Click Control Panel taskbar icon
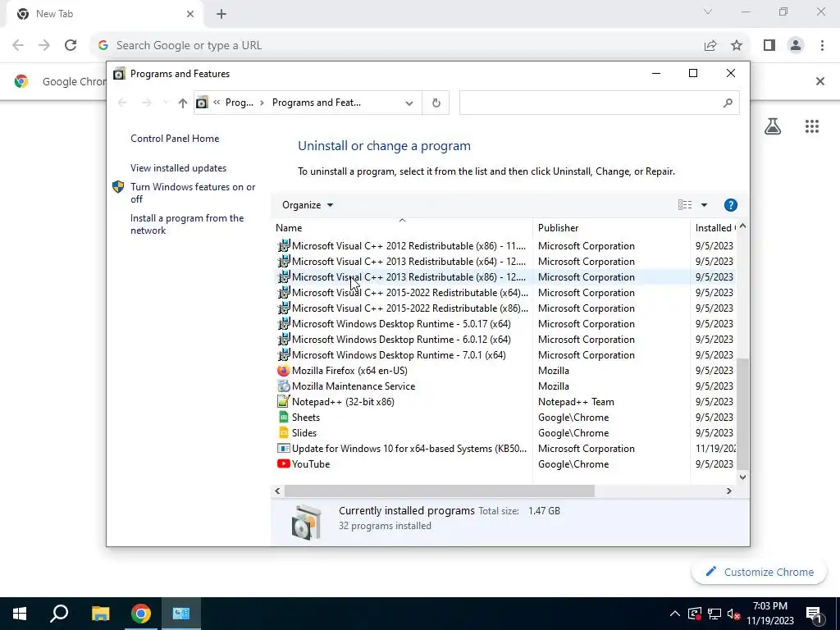The height and width of the screenshot is (630, 840). pyautogui.click(x=181, y=614)
